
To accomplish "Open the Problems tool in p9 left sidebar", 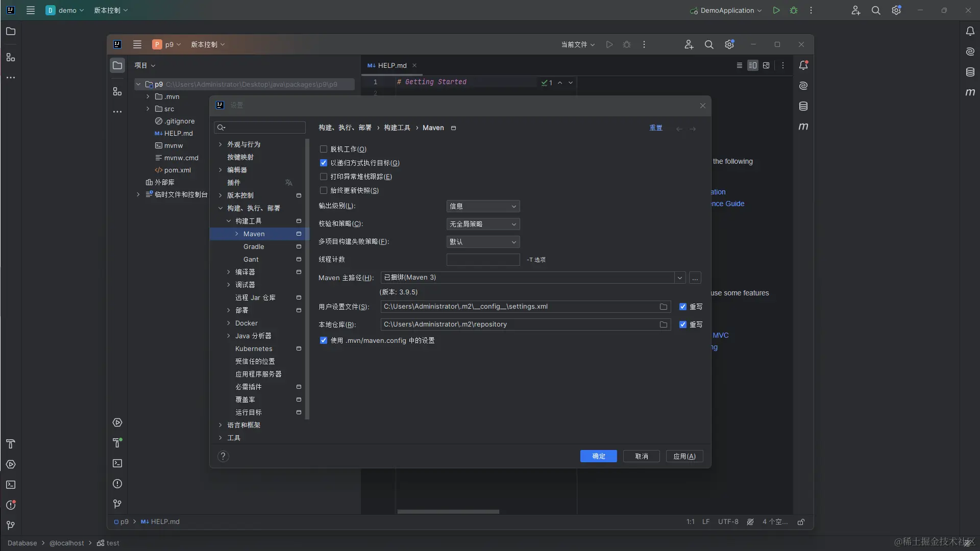I will 117,484.
